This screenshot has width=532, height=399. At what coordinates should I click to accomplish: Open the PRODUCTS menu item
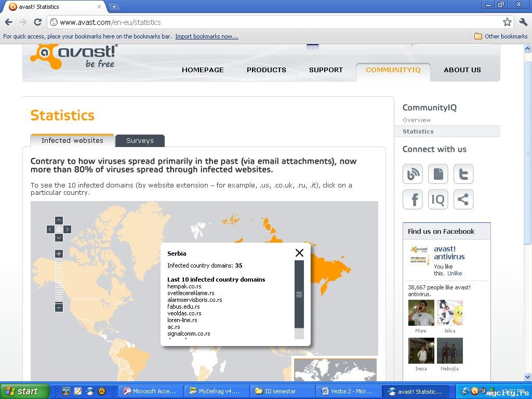tap(267, 70)
